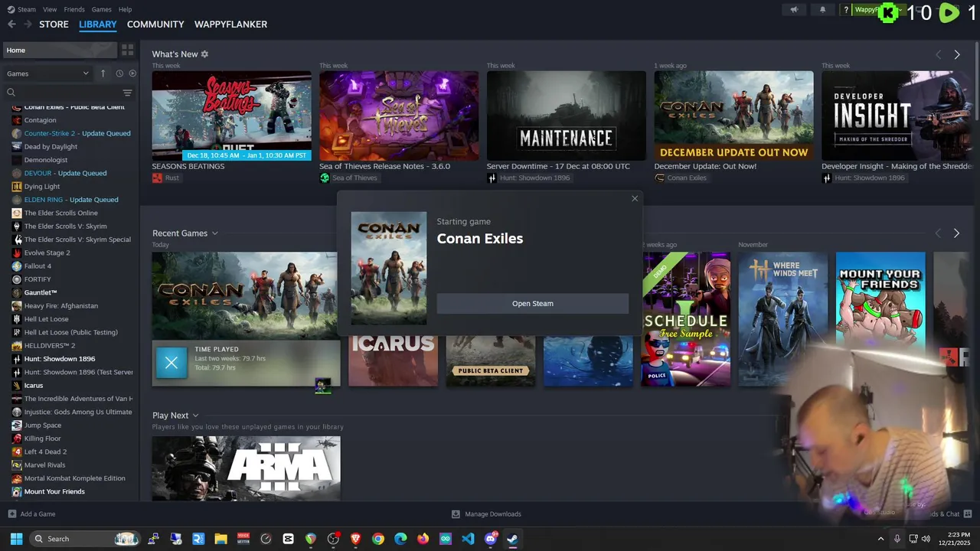Show next Recent Games items
980x551 pixels.
click(956, 233)
